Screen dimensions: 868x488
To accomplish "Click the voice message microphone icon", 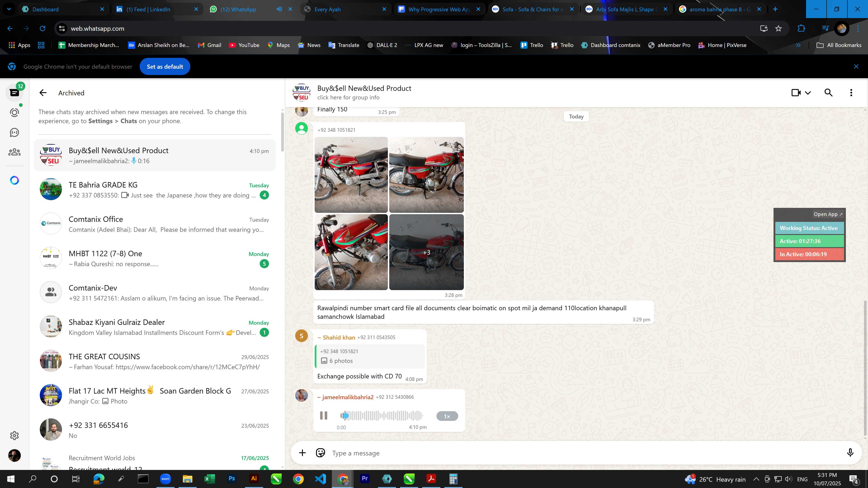I will click(850, 453).
